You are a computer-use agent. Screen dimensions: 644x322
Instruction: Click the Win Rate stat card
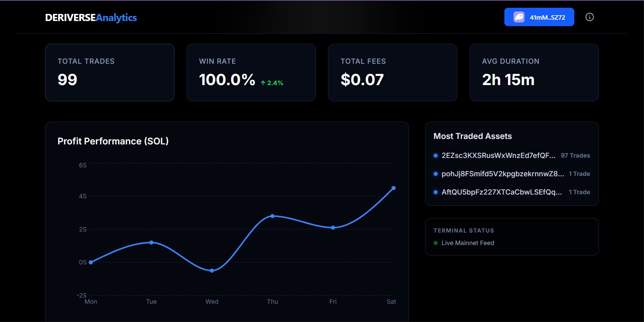251,72
